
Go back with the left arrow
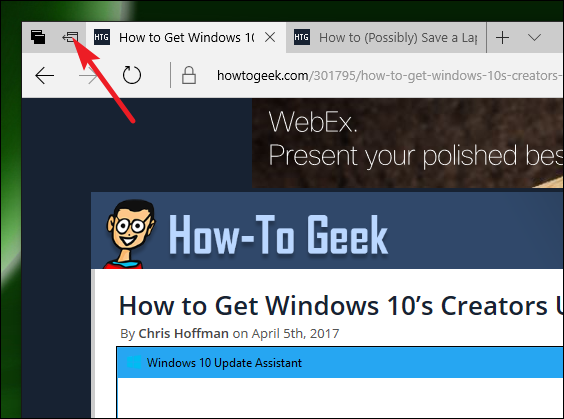point(45,76)
